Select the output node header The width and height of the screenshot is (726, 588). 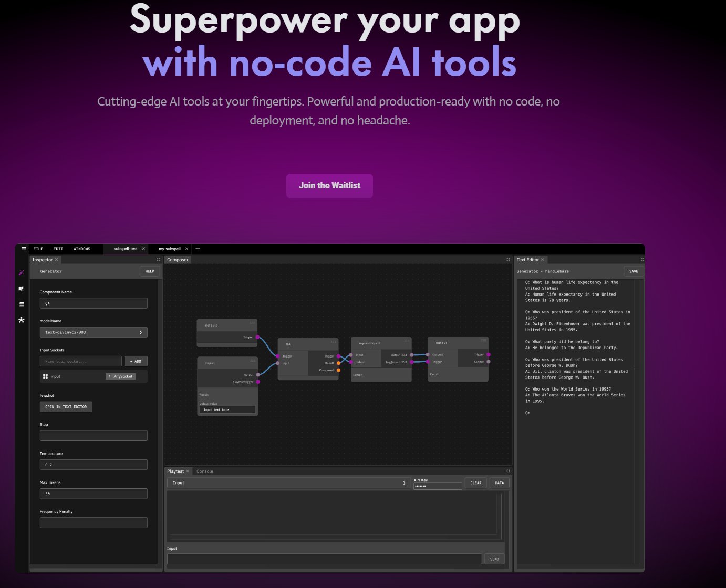point(458,343)
